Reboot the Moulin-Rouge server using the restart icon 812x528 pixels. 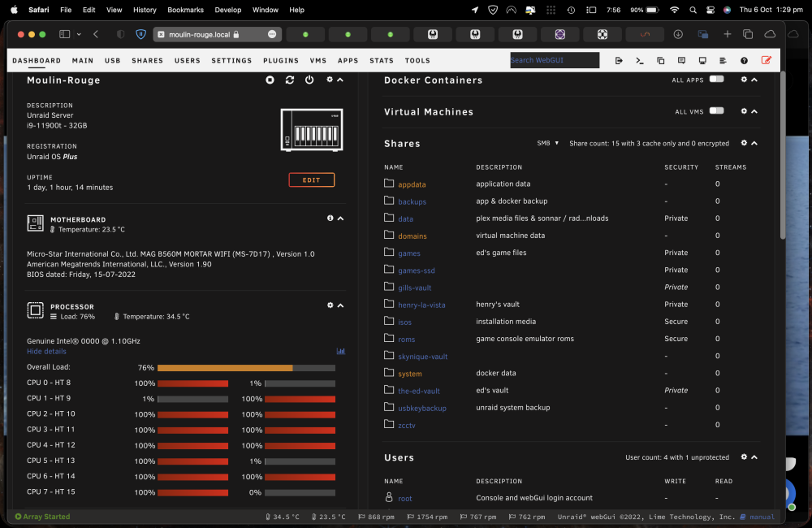point(290,80)
